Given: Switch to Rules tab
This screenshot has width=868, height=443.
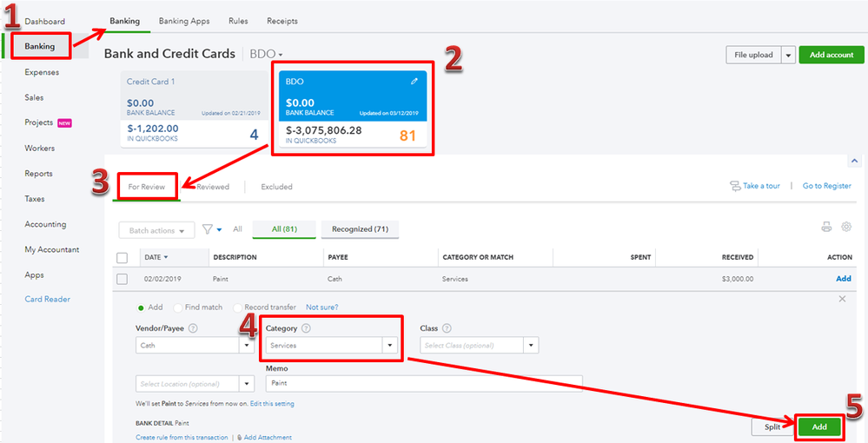Looking at the screenshot, I should pos(238,21).
